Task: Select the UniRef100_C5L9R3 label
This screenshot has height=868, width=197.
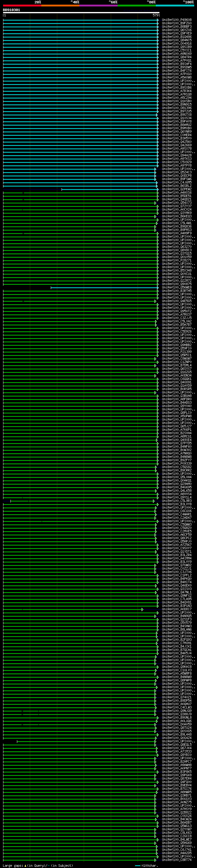Action: pos(177,501)
